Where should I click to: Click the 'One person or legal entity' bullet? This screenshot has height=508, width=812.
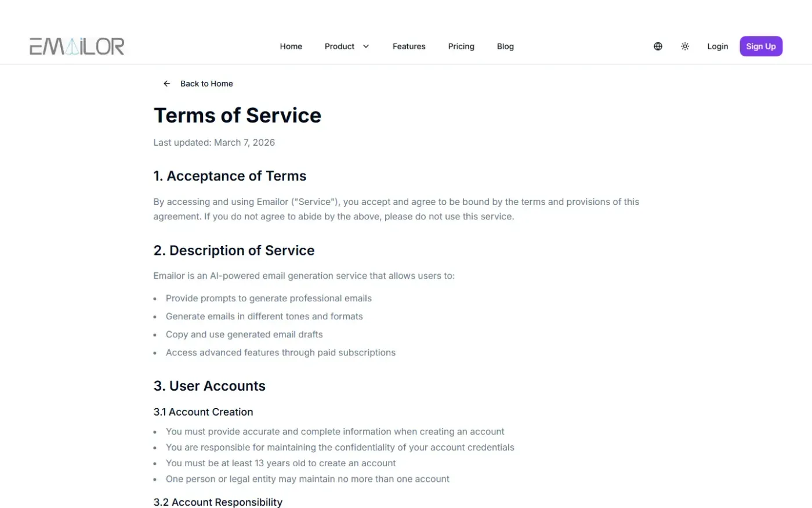point(307,479)
